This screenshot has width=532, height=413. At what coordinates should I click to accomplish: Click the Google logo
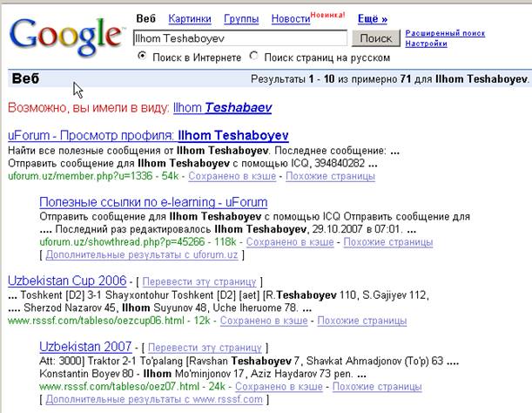tap(65, 35)
